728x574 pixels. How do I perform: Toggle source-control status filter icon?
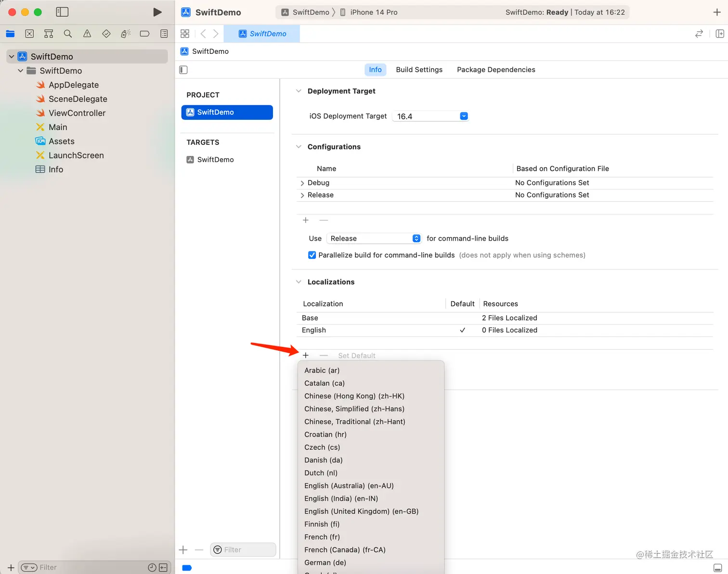(163, 568)
